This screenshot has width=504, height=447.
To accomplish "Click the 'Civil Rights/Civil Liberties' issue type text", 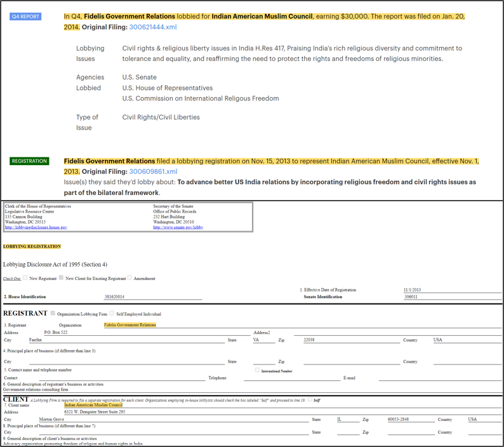I will click(161, 117).
